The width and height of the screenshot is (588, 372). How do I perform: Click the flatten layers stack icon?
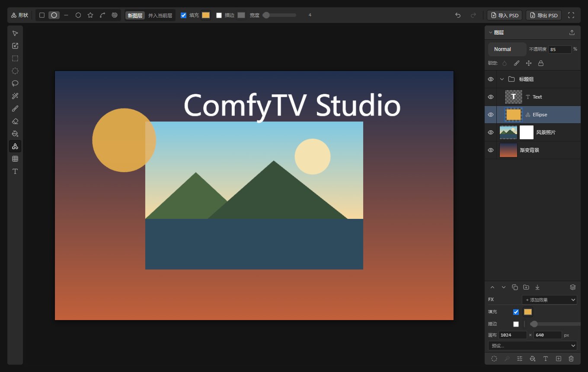(573, 287)
